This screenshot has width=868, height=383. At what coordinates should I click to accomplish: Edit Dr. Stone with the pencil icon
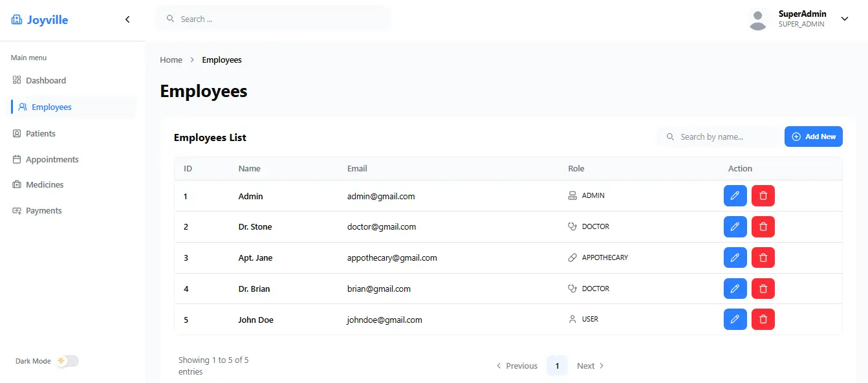pos(735,226)
